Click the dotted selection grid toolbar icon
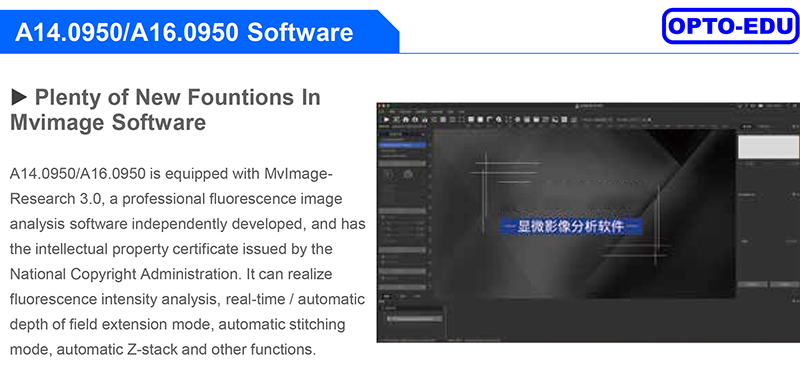 coord(460,119)
